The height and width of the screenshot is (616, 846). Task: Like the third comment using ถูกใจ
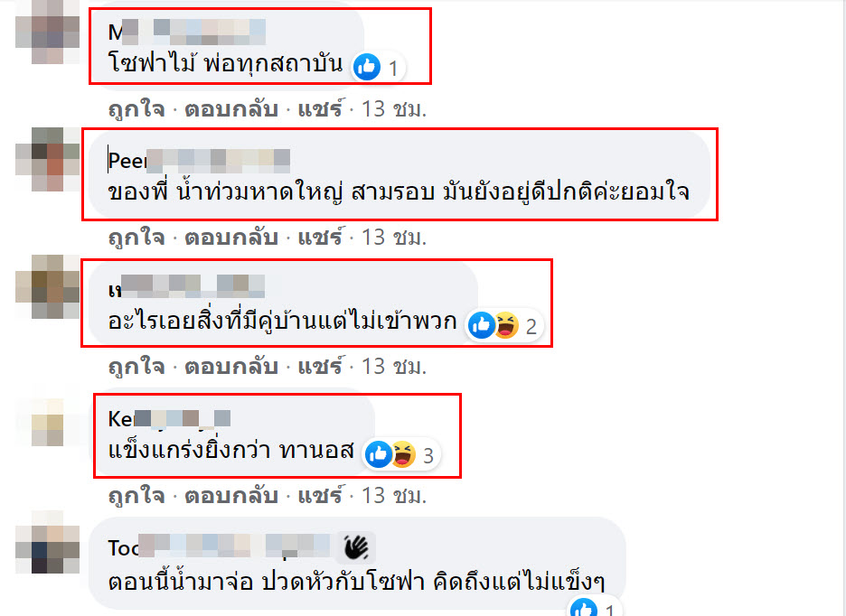(136, 367)
